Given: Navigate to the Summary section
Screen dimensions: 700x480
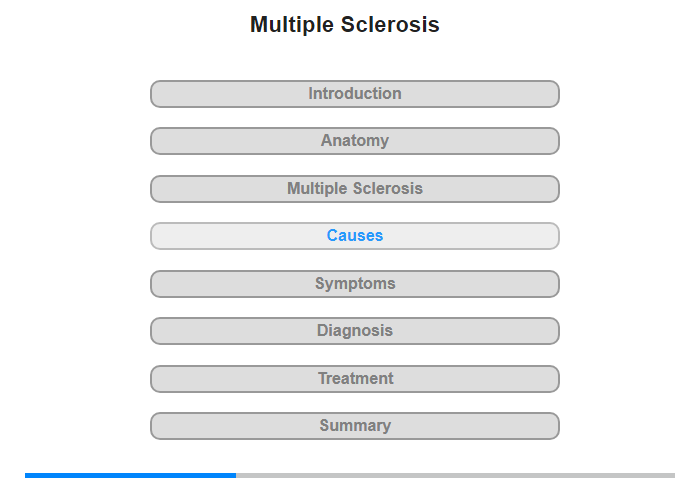Looking at the screenshot, I should [x=354, y=426].
